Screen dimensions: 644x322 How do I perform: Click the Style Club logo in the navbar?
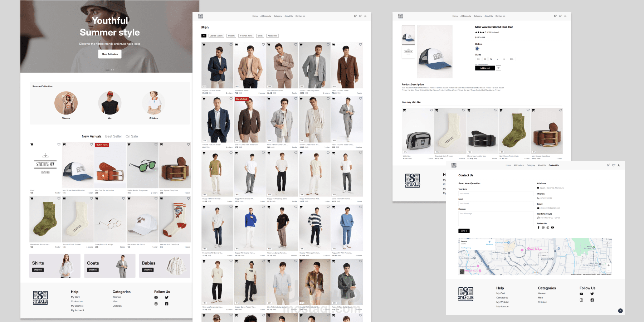pyautogui.click(x=201, y=16)
